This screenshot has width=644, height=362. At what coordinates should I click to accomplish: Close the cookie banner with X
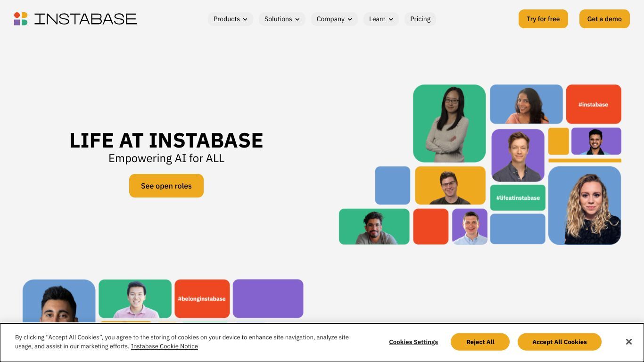point(628,342)
